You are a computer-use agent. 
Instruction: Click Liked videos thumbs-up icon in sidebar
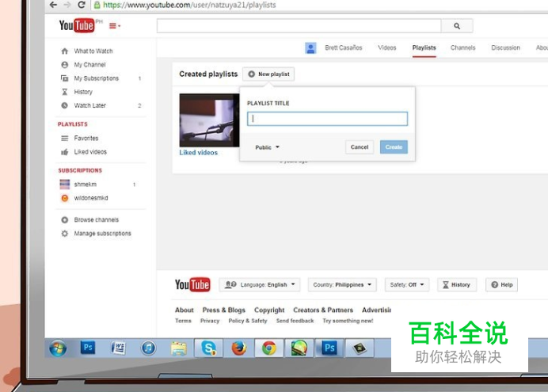tap(65, 152)
